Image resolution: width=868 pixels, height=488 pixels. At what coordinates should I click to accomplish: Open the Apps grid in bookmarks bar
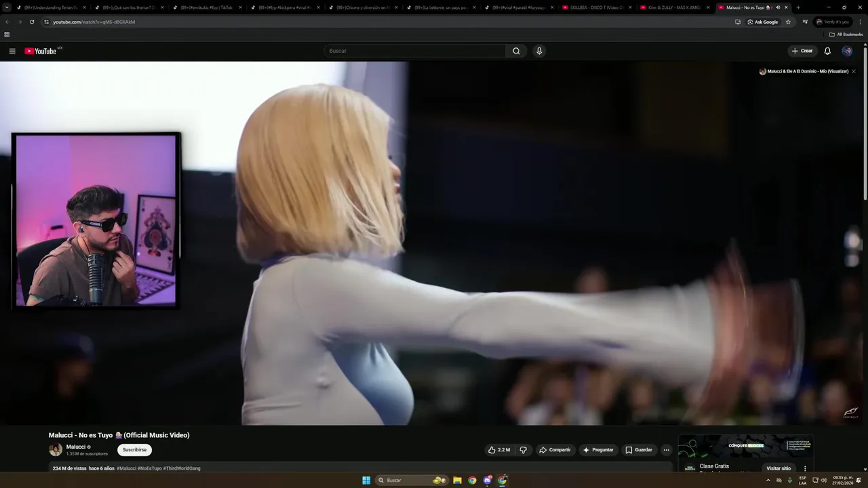tap(7, 35)
